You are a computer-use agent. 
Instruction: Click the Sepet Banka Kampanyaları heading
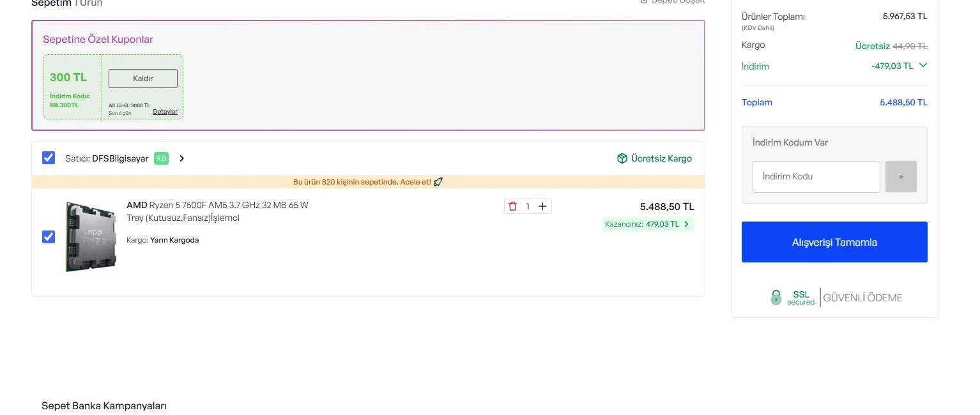point(104,406)
